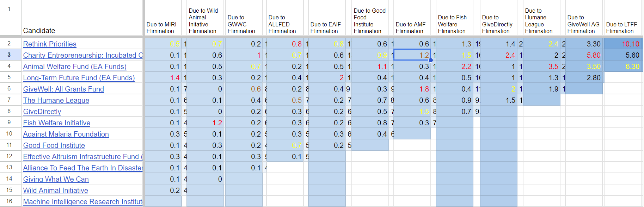
Task: Click the 3.30 cell in GiveWell AG column
Action: point(584,44)
